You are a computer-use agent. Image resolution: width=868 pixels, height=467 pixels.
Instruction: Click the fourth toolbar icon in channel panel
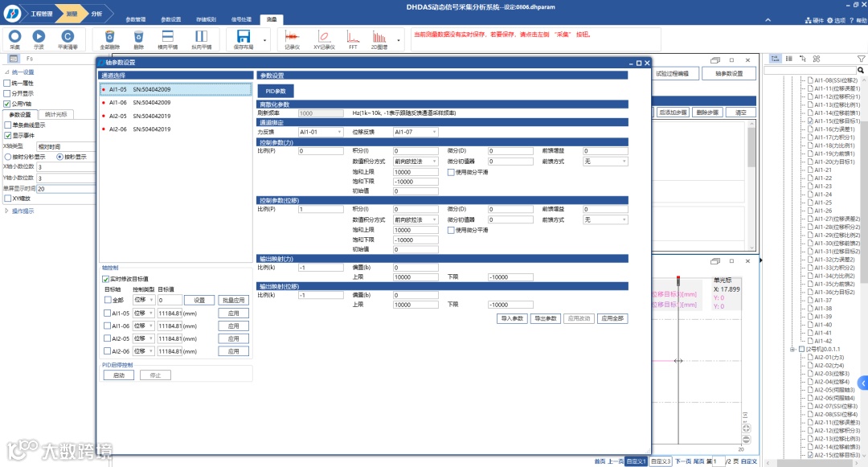[x=817, y=59]
